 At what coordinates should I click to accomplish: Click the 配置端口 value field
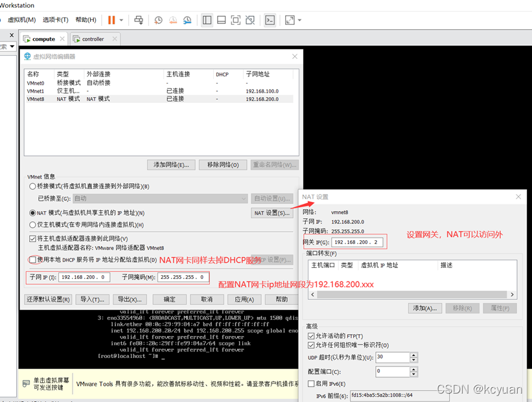(393, 372)
